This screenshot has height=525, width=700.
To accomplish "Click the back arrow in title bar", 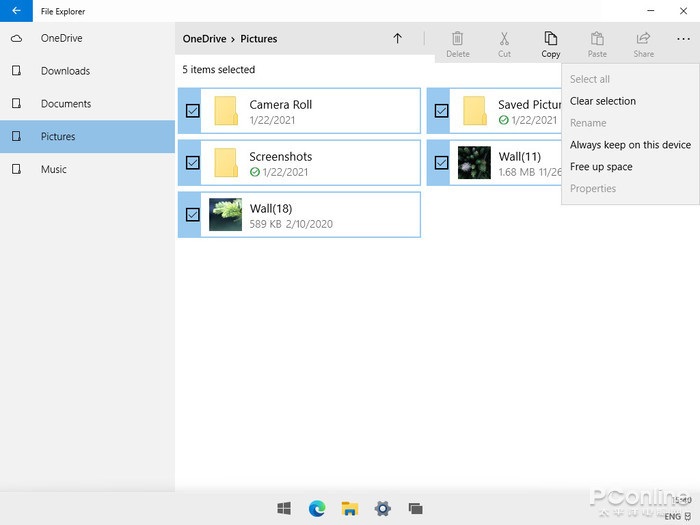I will (x=16, y=11).
